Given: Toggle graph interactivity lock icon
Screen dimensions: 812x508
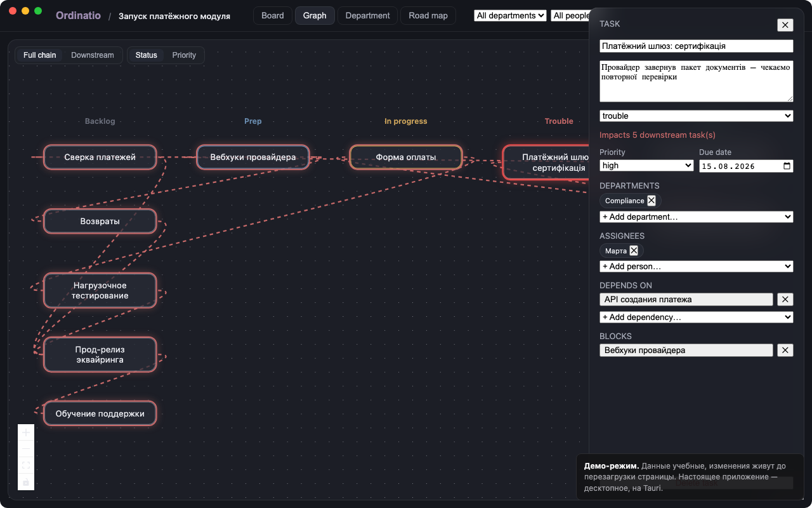Looking at the screenshot, I should (26, 482).
